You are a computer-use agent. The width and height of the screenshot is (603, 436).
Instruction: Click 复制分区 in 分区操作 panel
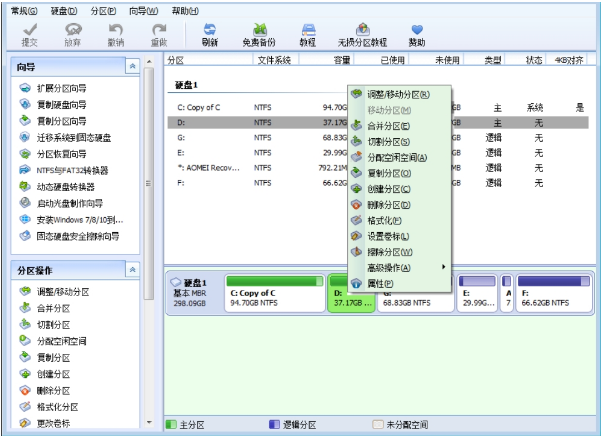click(45, 358)
